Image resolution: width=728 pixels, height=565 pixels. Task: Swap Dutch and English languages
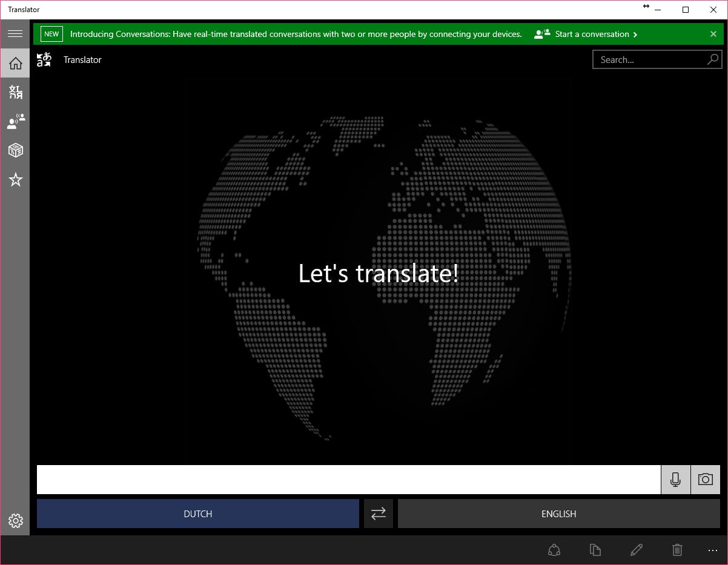tap(379, 514)
